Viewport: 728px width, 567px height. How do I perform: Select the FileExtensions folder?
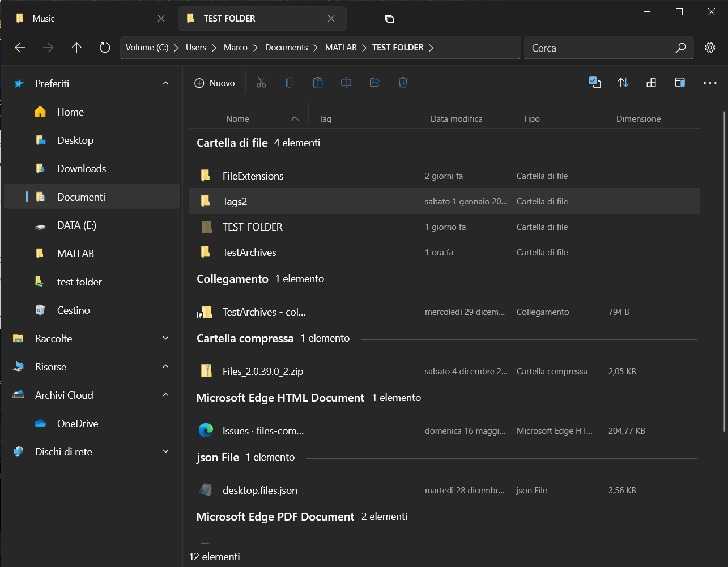tap(444, 176)
